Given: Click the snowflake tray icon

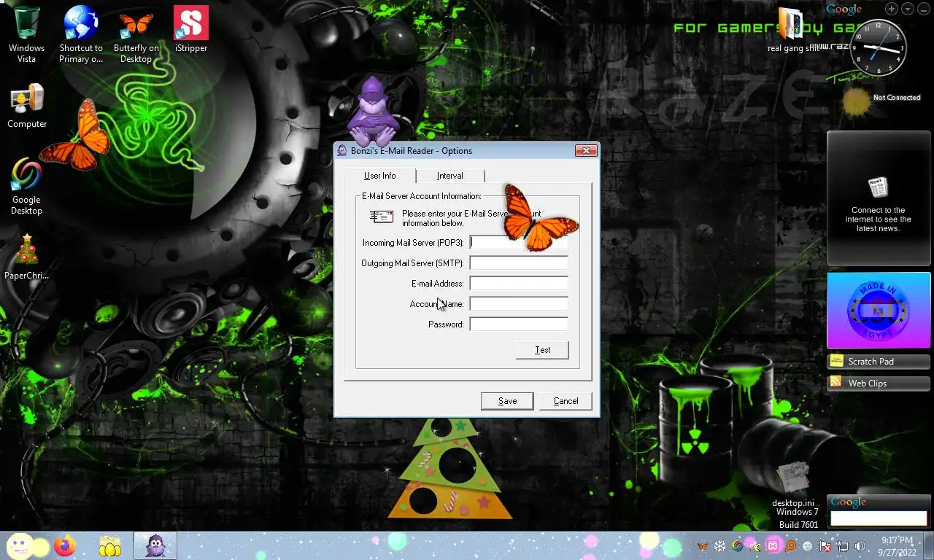Looking at the screenshot, I should [x=720, y=546].
